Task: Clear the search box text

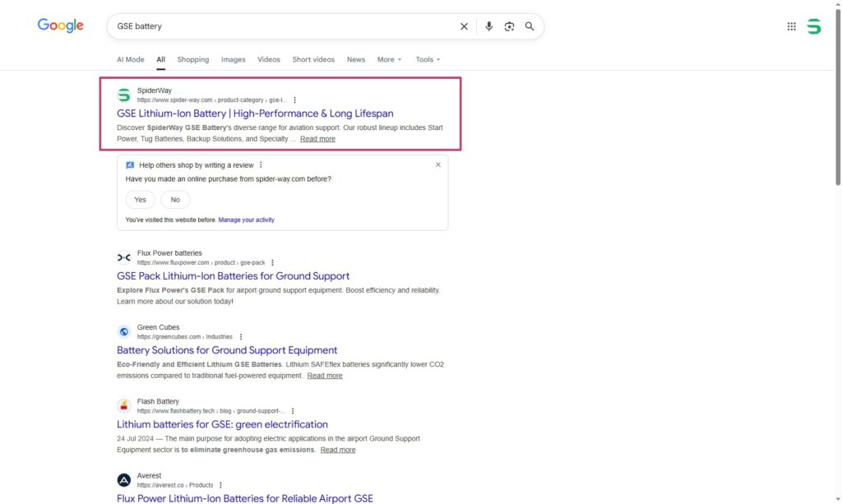Action: pos(464,26)
